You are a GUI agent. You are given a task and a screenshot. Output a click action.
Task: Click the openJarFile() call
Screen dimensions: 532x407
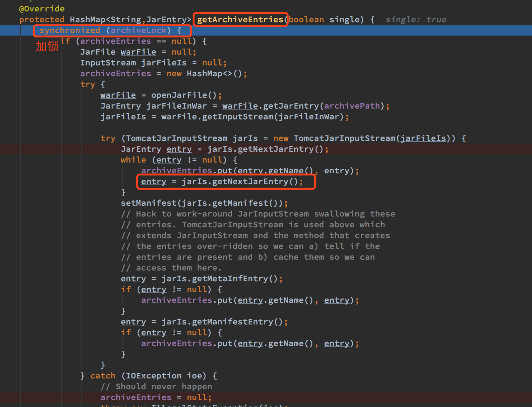click(x=184, y=95)
